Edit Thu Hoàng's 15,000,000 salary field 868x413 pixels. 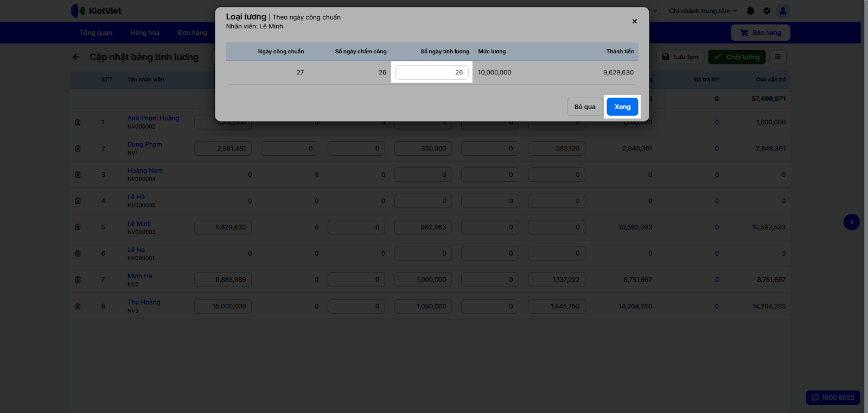click(223, 306)
